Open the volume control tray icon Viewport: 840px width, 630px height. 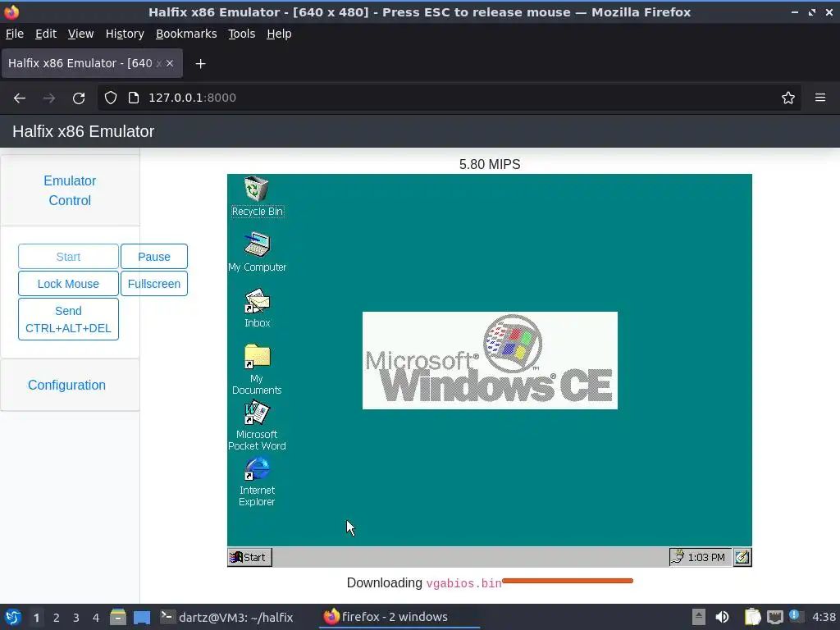coord(722,617)
